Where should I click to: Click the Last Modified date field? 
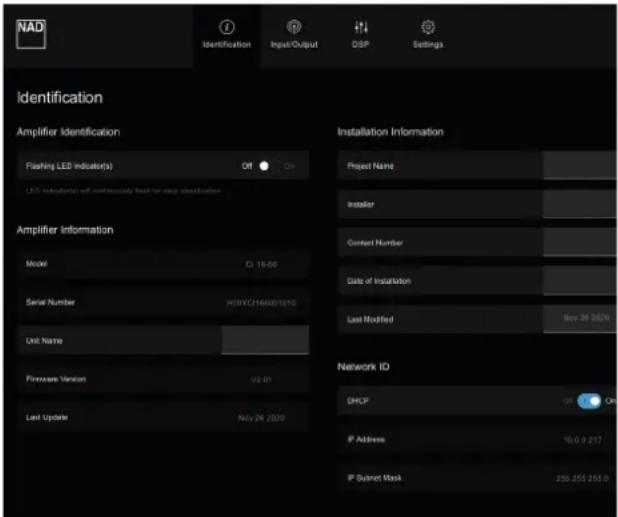point(580,319)
